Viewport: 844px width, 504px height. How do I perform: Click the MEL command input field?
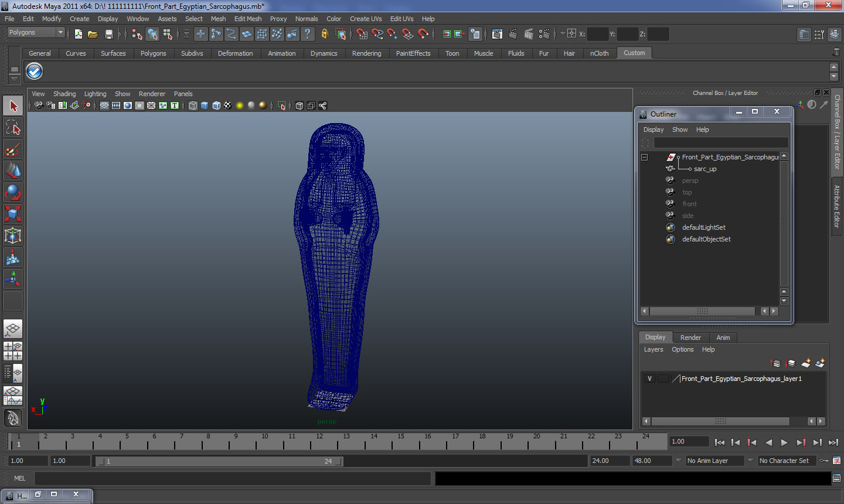(233, 478)
